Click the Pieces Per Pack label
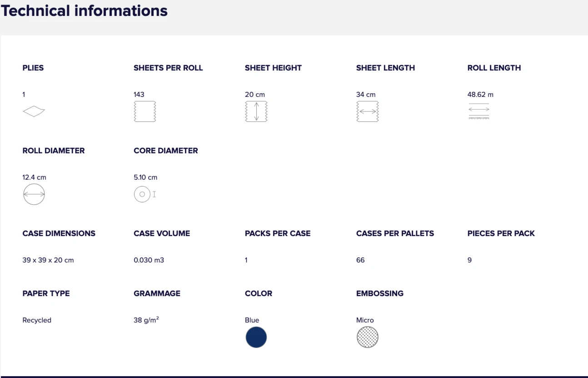The width and height of the screenshot is (588, 378). pyautogui.click(x=501, y=233)
